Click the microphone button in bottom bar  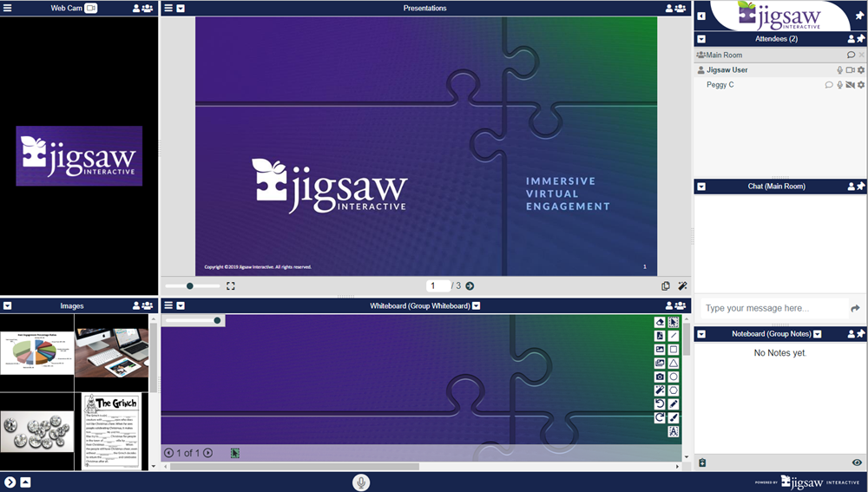(361, 482)
